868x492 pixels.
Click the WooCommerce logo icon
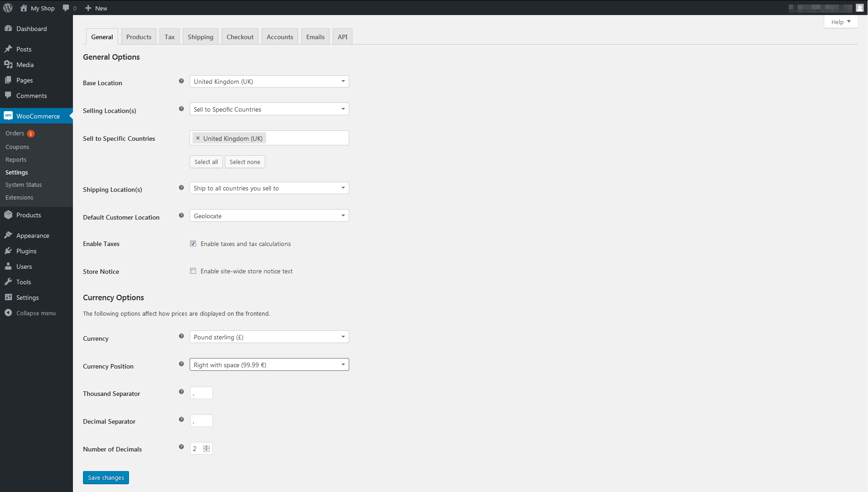[8, 116]
